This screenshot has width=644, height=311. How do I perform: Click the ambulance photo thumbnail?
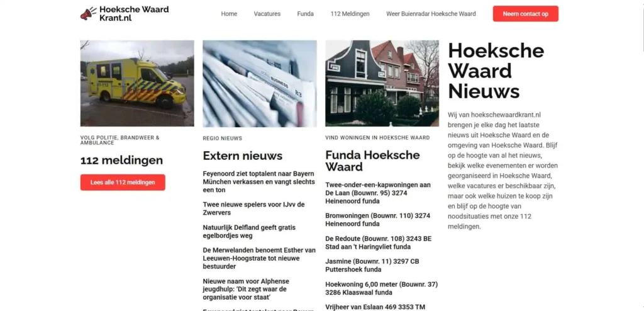click(x=137, y=83)
